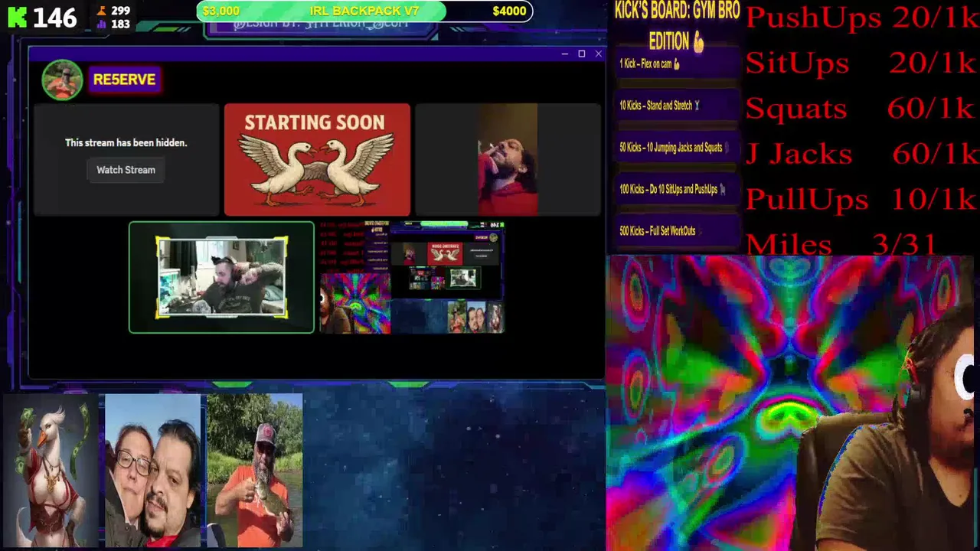Click the follower count 299
The width and height of the screenshot is (980, 551).
point(120,11)
